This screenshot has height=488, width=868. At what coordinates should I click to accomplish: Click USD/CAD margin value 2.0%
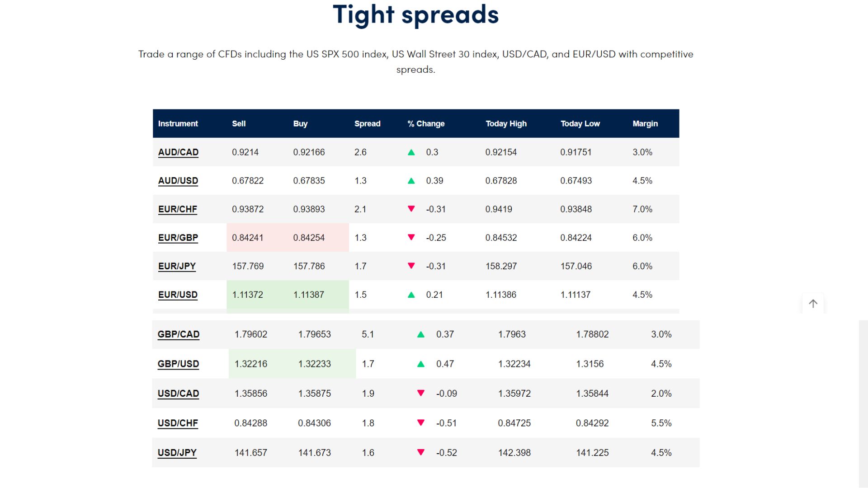pos(661,394)
